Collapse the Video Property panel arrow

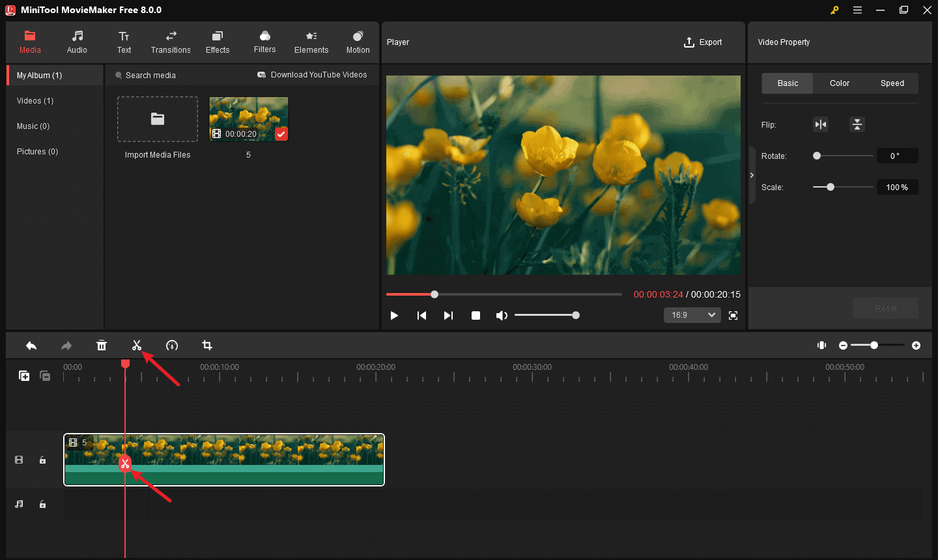pos(752,175)
